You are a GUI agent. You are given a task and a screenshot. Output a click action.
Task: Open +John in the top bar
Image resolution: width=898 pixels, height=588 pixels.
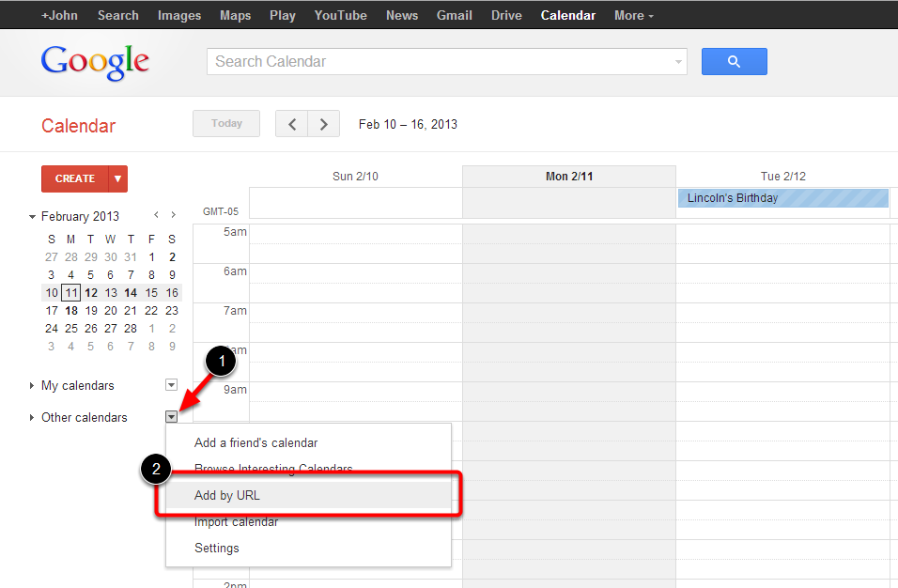coord(59,15)
